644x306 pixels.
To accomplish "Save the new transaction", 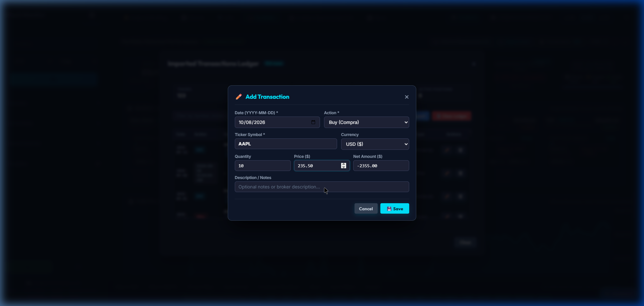I will click(394, 209).
